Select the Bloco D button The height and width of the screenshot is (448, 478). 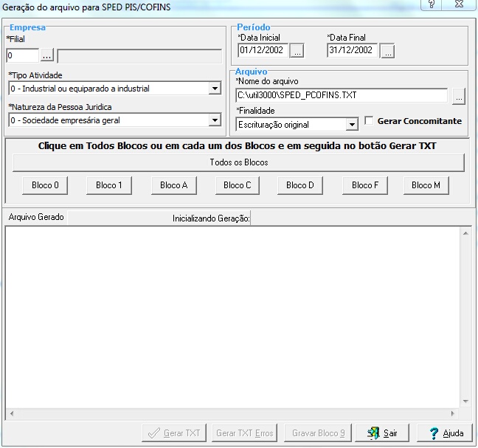point(300,185)
